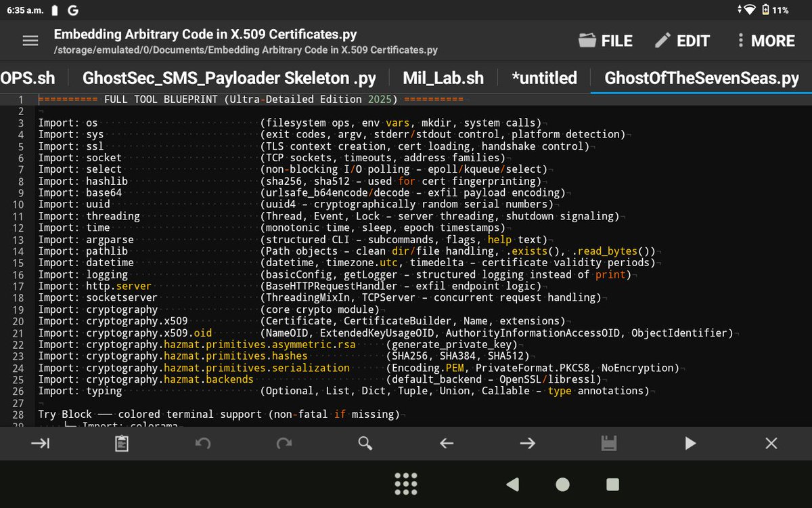Viewport: 812px width, 508px height.
Task: Move cursor right with the forward arrow
Action: pos(528,444)
